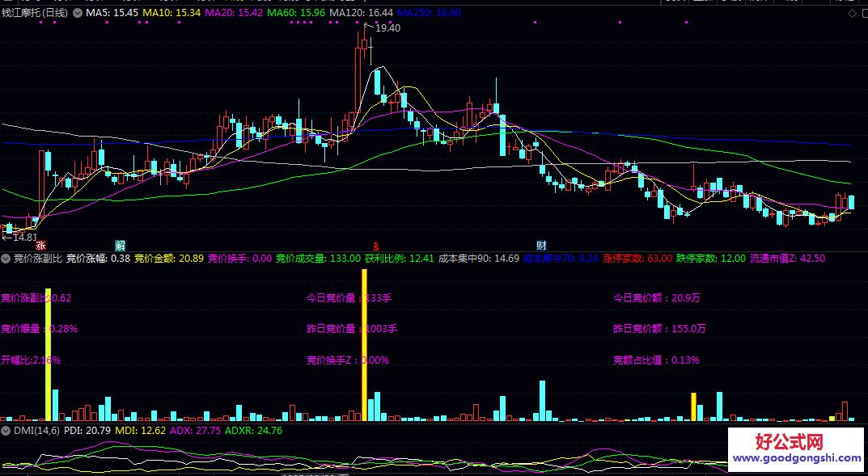868x476 pixels.
Task: Click the 成本集中70: 9.24 value
Action: pyautogui.click(x=561, y=258)
